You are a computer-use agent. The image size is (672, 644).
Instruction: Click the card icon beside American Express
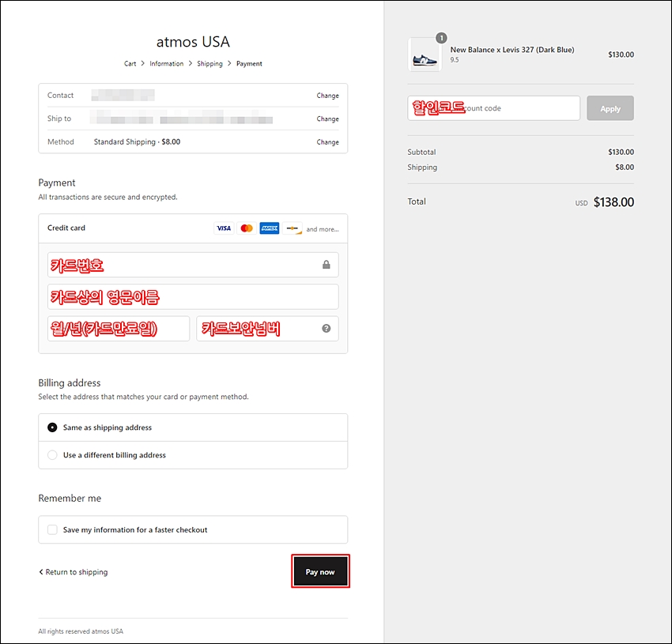click(x=293, y=228)
